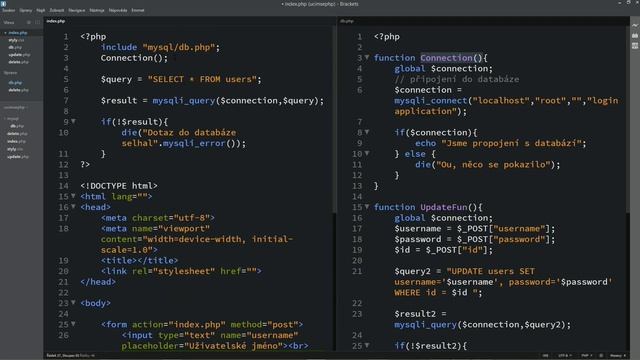Viewport: 640px width, 360px height.
Task: Open the PHP language mode selector
Action: pos(587,356)
